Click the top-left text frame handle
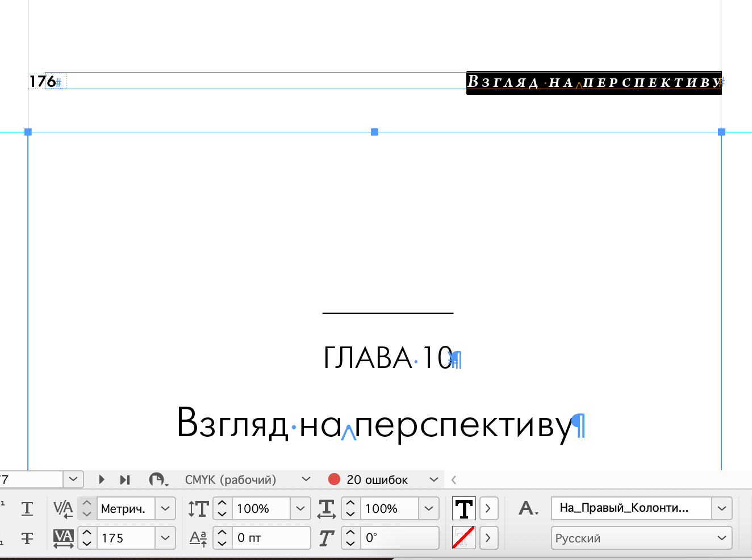This screenshot has width=752, height=560. pos(28,132)
